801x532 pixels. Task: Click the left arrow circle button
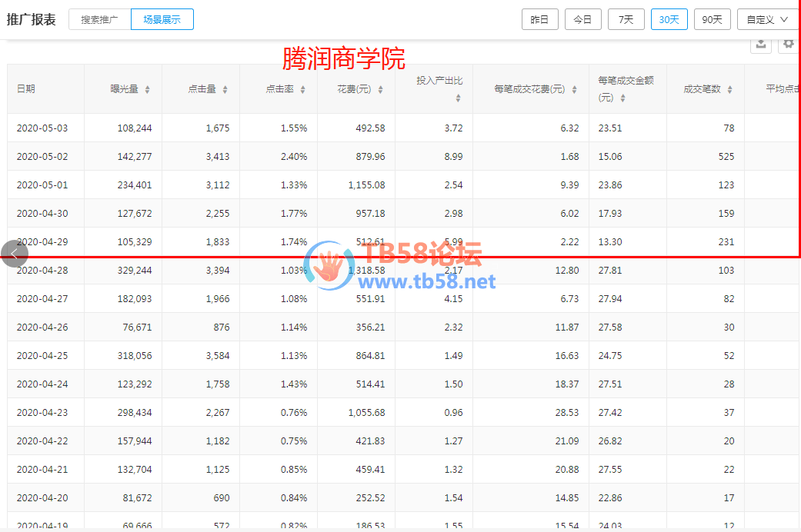click(15, 254)
